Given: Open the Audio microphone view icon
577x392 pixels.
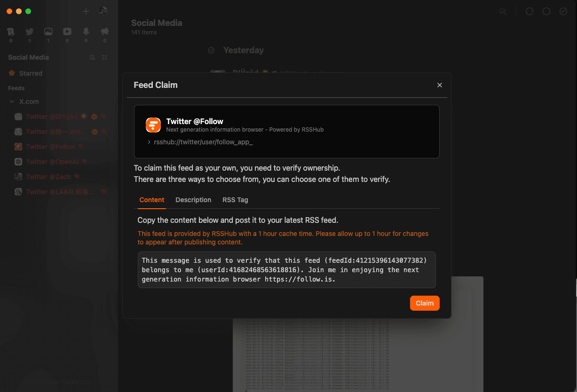Looking at the screenshot, I should (86, 32).
